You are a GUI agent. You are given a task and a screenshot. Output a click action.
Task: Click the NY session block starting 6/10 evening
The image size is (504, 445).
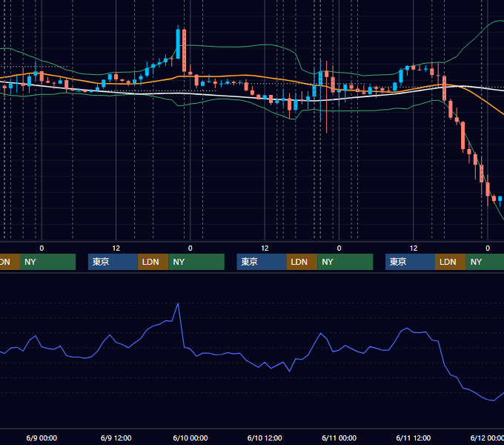click(x=345, y=262)
